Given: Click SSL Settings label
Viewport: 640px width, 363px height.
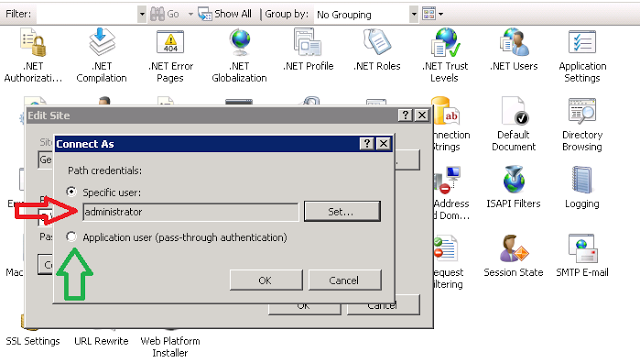Looking at the screenshot, I should tap(33, 341).
